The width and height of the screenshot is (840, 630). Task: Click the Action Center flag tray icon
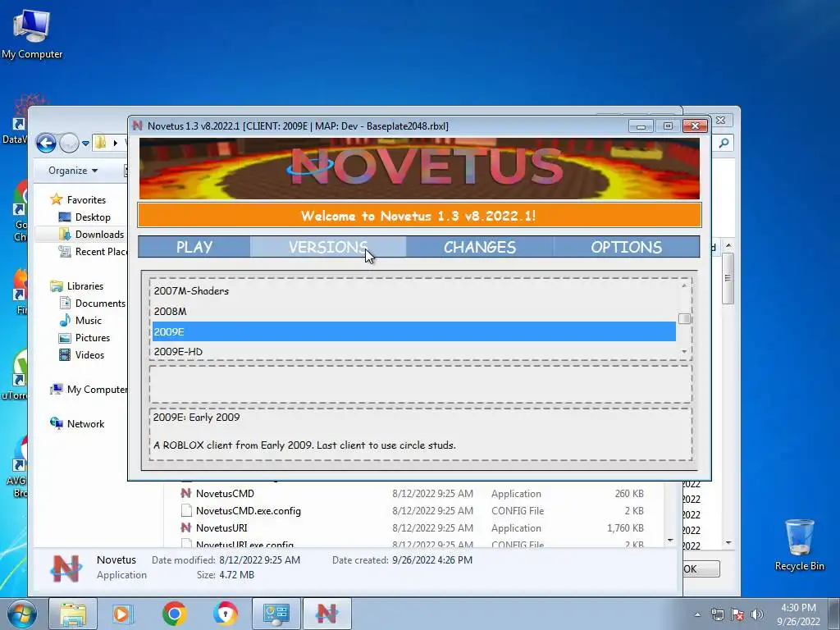737,614
